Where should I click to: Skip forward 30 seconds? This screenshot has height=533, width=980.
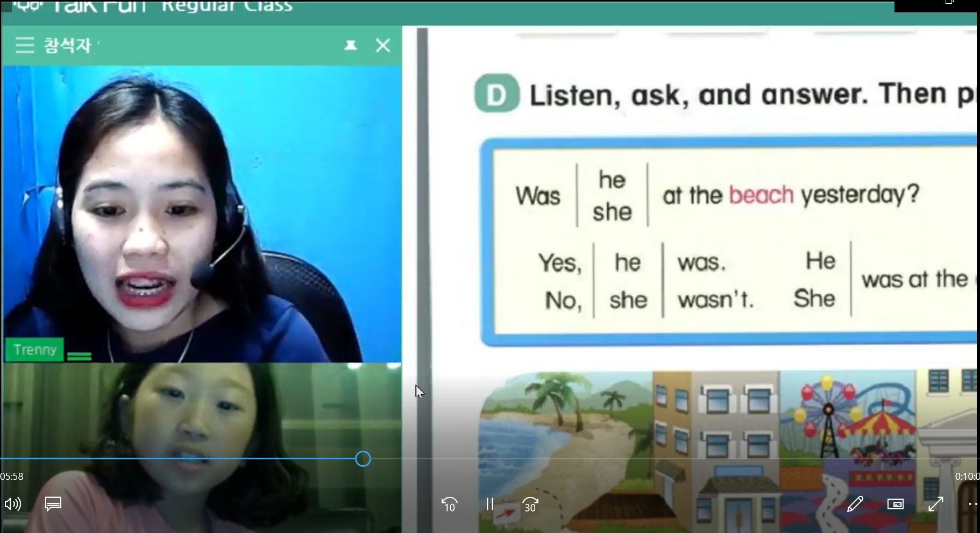[530, 504]
